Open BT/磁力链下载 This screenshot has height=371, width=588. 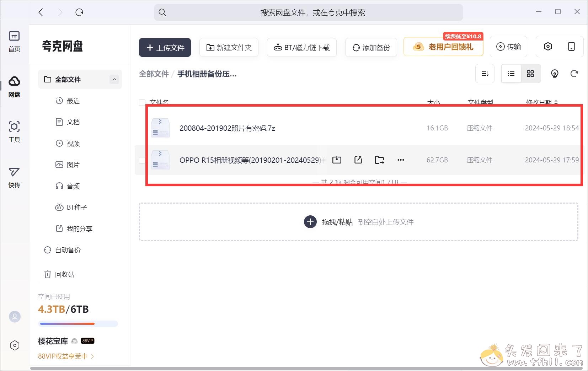(301, 47)
